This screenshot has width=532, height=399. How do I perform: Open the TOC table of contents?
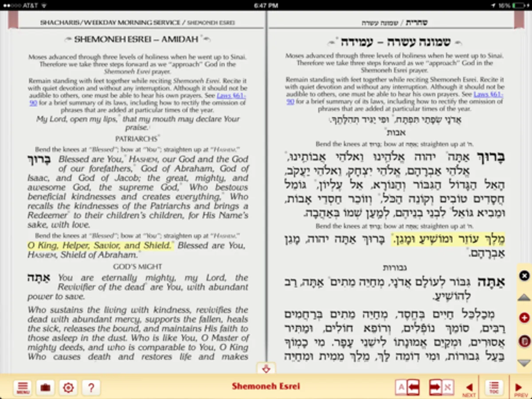pyautogui.click(x=493, y=387)
